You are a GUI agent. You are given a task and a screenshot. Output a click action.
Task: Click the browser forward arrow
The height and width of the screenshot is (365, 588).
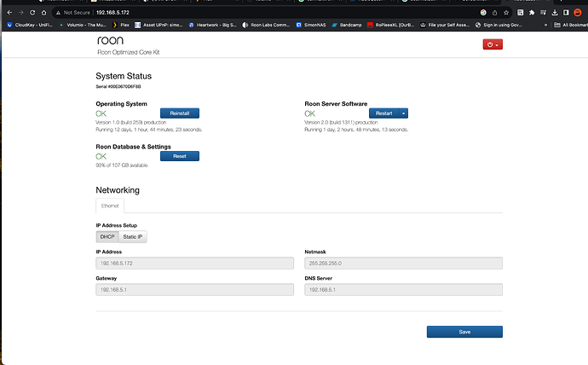21,13
